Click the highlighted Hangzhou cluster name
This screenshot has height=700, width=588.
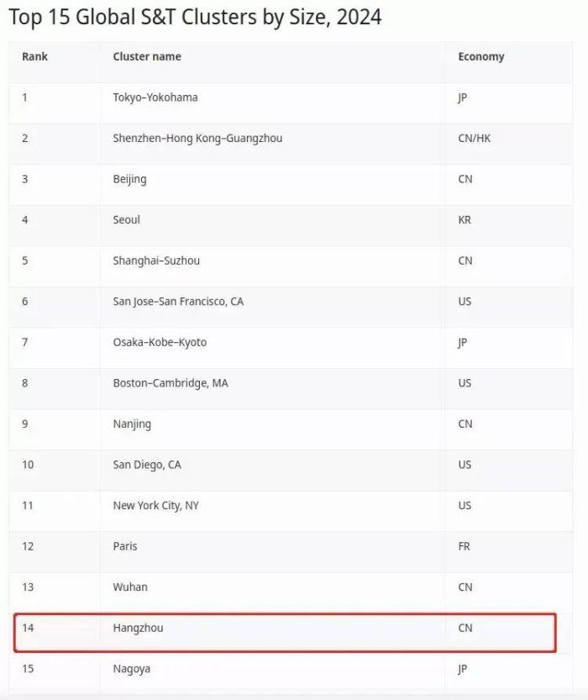click(138, 628)
